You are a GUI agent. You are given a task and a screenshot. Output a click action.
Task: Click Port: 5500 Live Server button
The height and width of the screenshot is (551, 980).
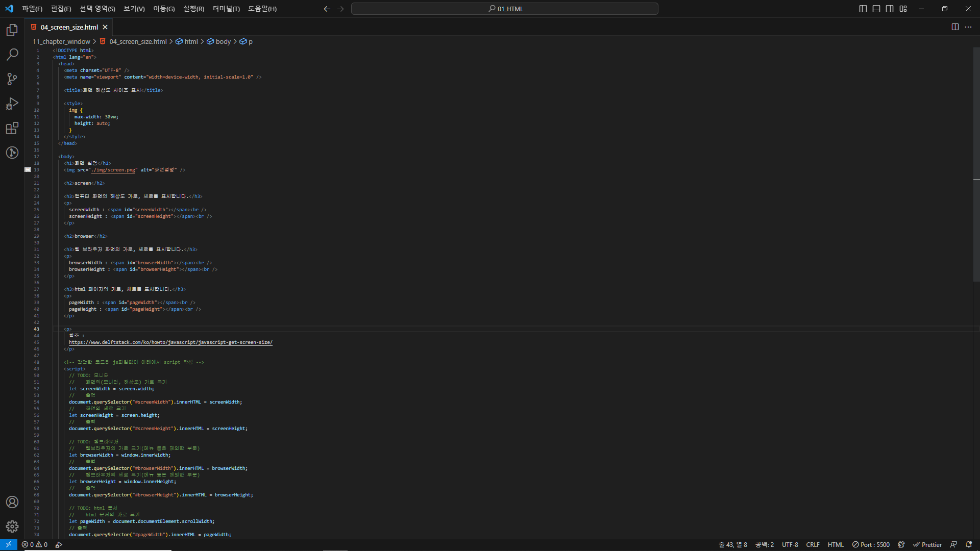point(871,544)
